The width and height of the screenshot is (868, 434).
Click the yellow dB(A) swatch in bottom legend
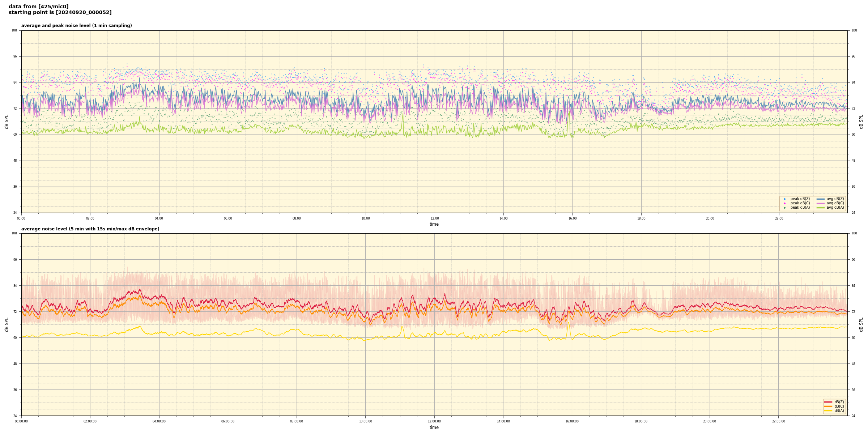pyautogui.click(x=828, y=410)
